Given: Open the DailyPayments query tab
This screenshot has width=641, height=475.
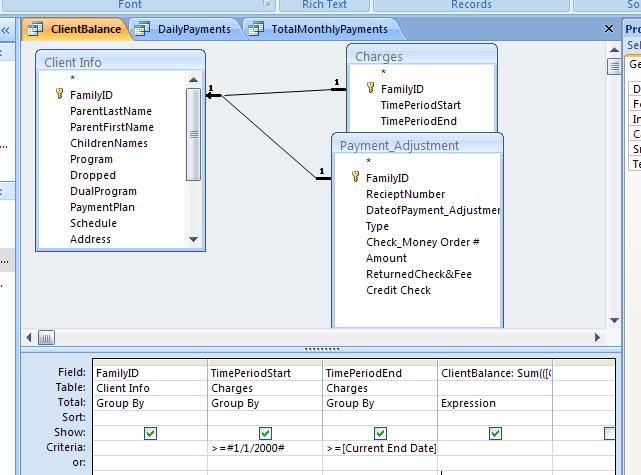Looking at the screenshot, I should pyautogui.click(x=185, y=29).
